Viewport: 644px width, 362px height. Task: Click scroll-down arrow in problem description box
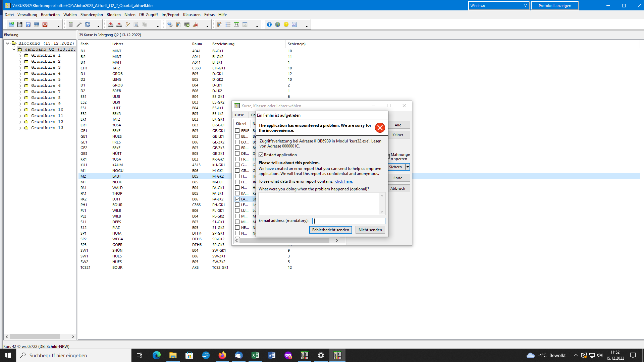click(x=382, y=212)
